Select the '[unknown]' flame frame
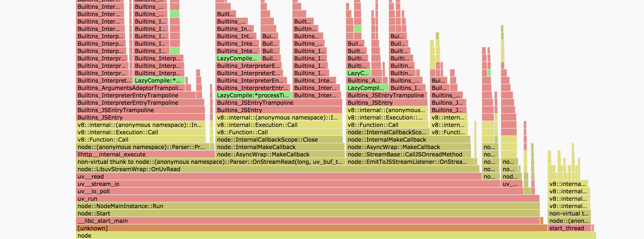Screen dimensions: 644x239 [311, 228]
